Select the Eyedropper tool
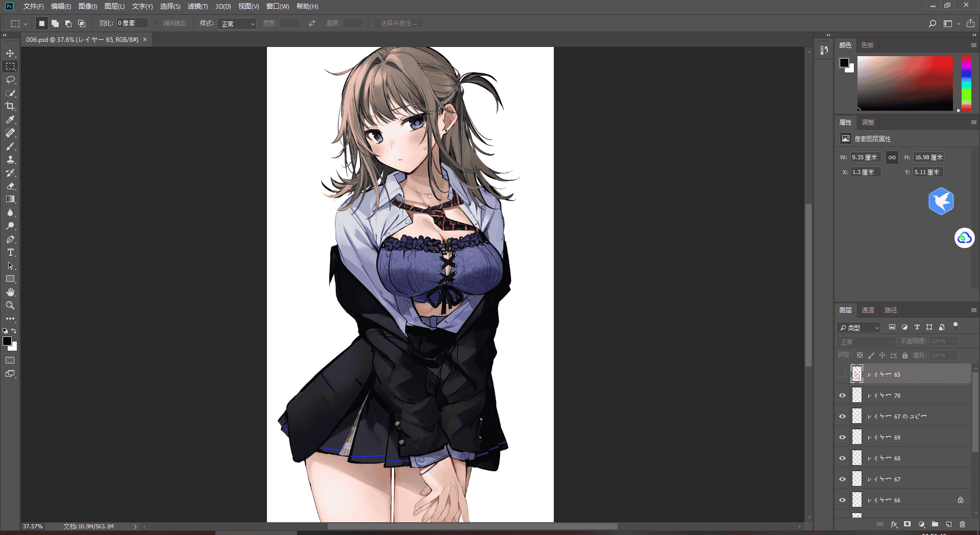The width and height of the screenshot is (980, 535). click(x=10, y=119)
